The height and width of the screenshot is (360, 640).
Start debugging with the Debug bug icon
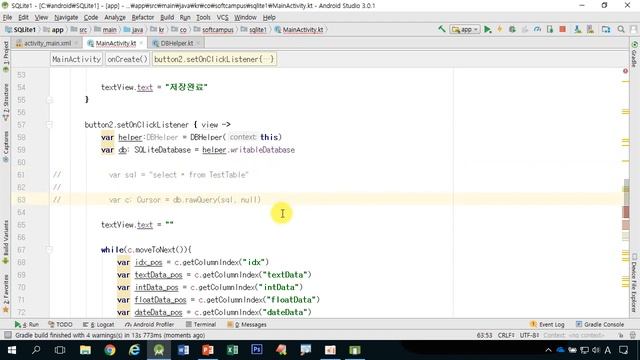(512, 29)
